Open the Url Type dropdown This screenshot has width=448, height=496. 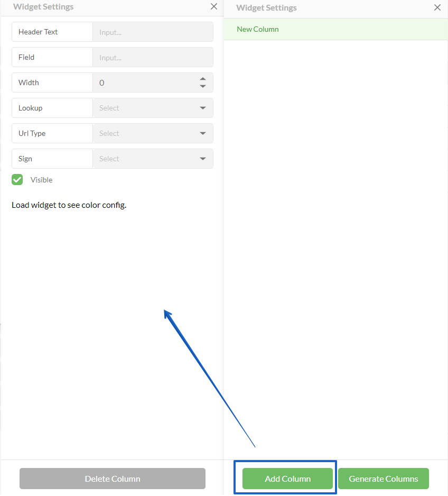coord(153,133)
